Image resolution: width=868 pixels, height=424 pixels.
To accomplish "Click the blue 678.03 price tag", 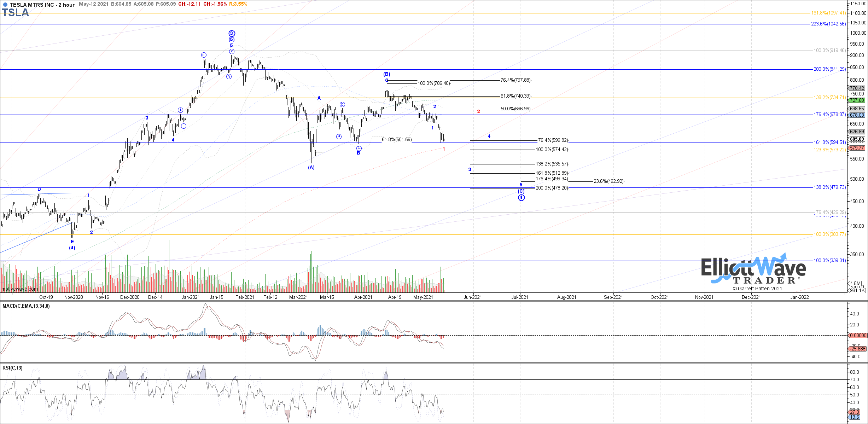I will 857,115.
